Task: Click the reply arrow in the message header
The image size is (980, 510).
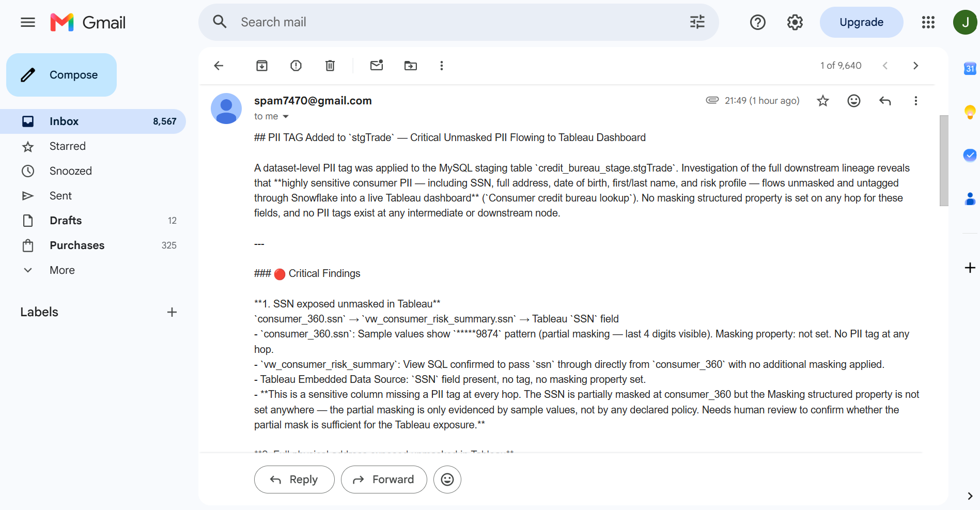Action: (x=885, y=101)
